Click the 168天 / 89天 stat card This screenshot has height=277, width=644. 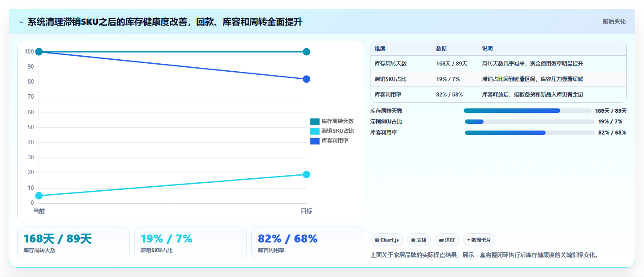point(74,243)
